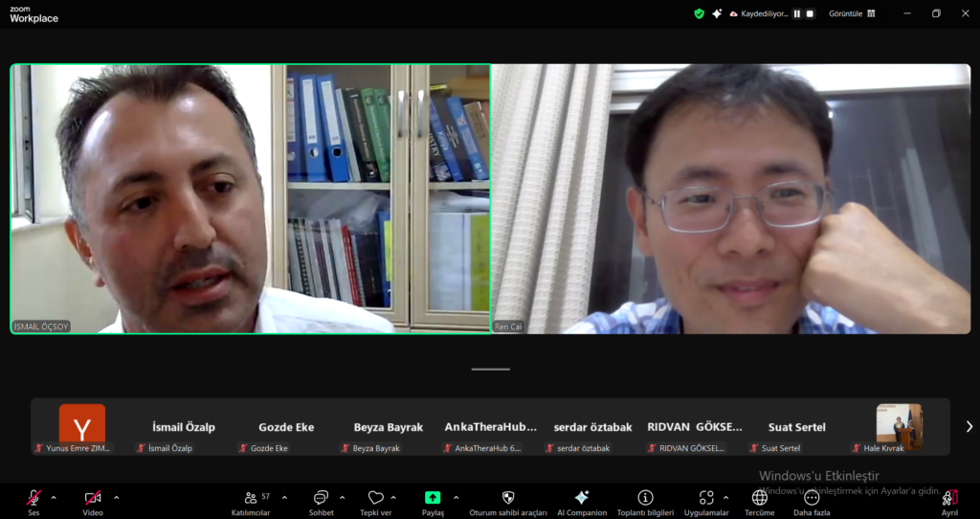This screenshot has height=519, width=980.
Task: Open Tepki ver reactions
Action: click(x=375, y=503)
